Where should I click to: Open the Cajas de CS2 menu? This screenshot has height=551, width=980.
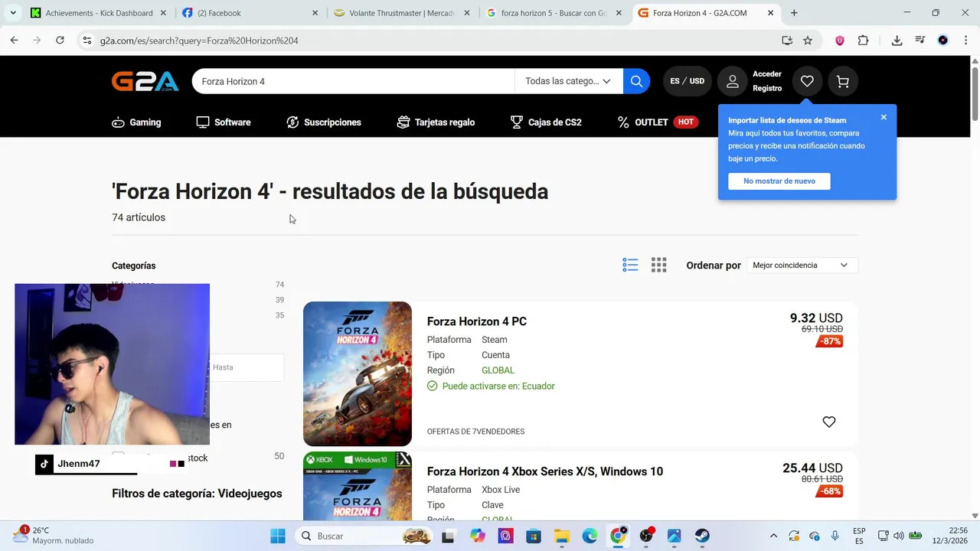point(546,122)
